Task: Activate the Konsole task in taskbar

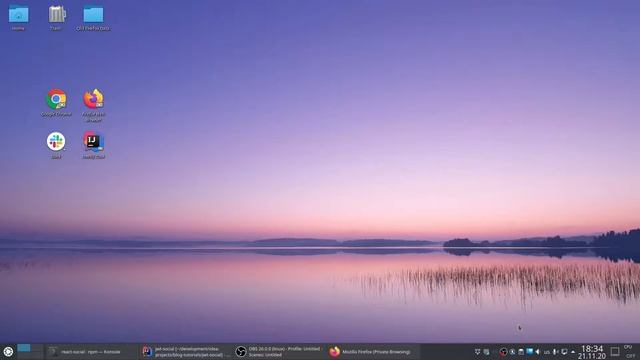Action: (90, 352)
